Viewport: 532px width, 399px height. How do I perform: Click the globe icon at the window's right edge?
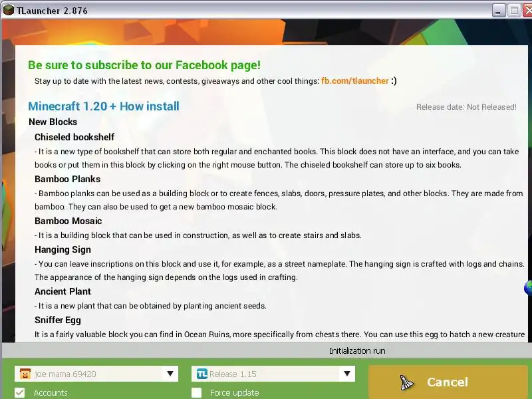[528, 288]
